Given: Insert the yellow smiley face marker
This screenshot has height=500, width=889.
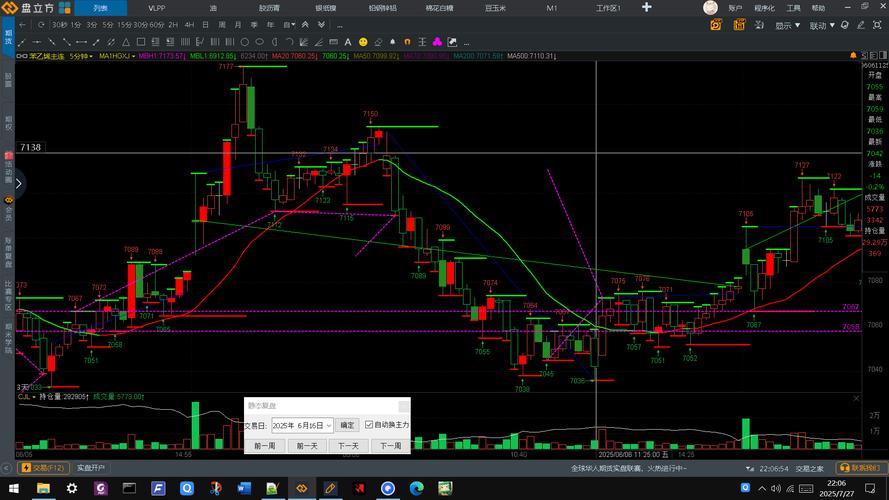Looking at the screenshot, I should 363,42.
